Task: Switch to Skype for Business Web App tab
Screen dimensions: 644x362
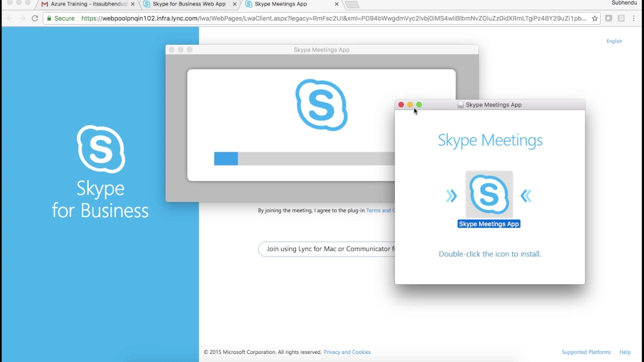Action: (189, 4)
